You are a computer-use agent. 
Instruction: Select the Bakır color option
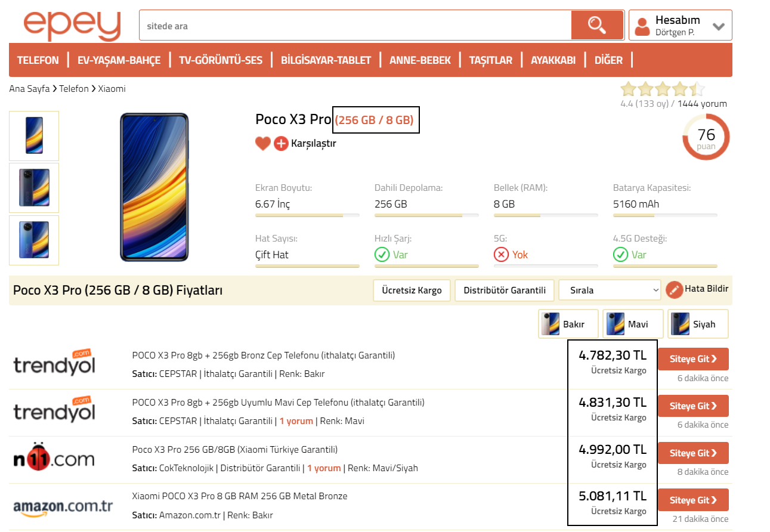(568, 324)
